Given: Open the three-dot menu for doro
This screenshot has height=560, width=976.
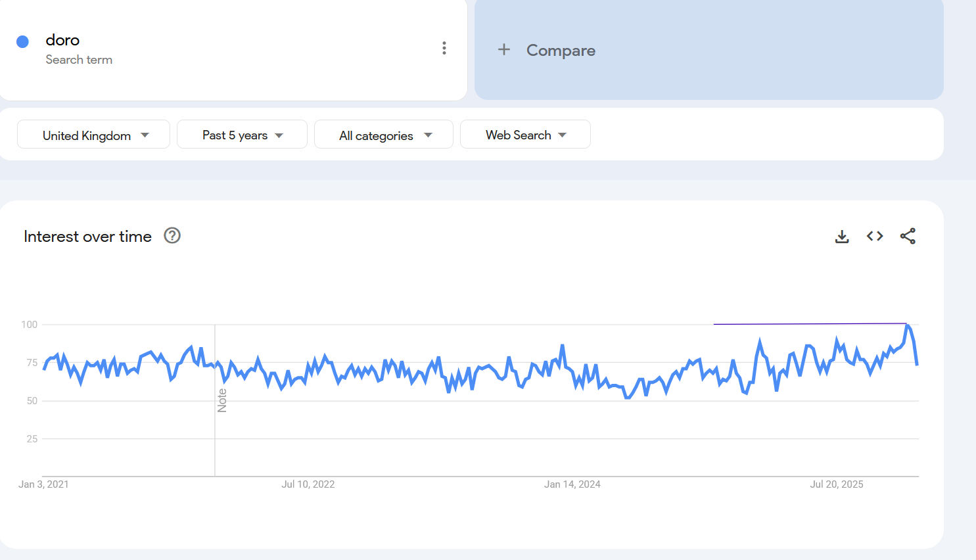Looking at the screenshot, I should 444,48.
